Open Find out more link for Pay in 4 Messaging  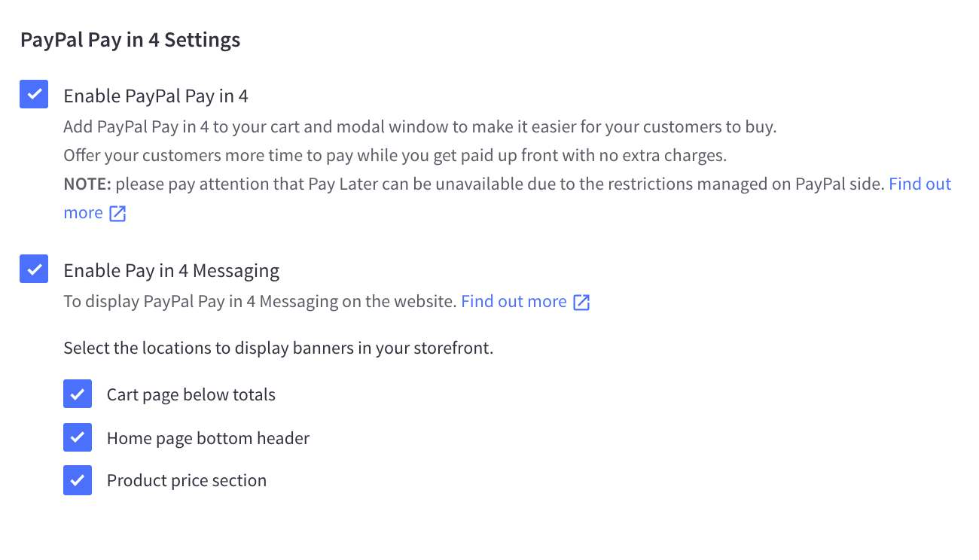click(x=514, y=302)
